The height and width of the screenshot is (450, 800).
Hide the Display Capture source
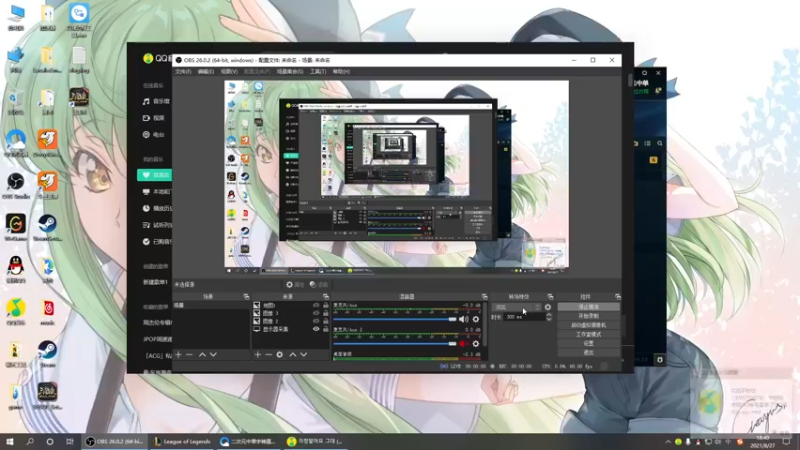(316, 329)
